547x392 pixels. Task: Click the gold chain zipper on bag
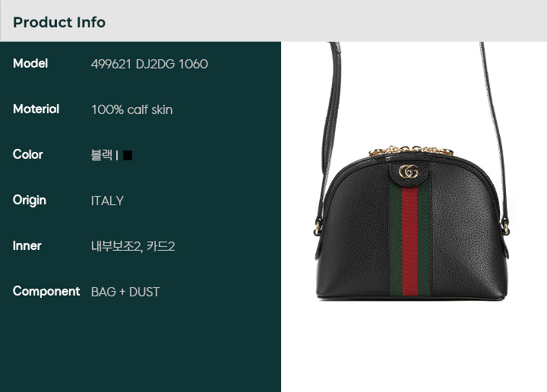[412, 150]
